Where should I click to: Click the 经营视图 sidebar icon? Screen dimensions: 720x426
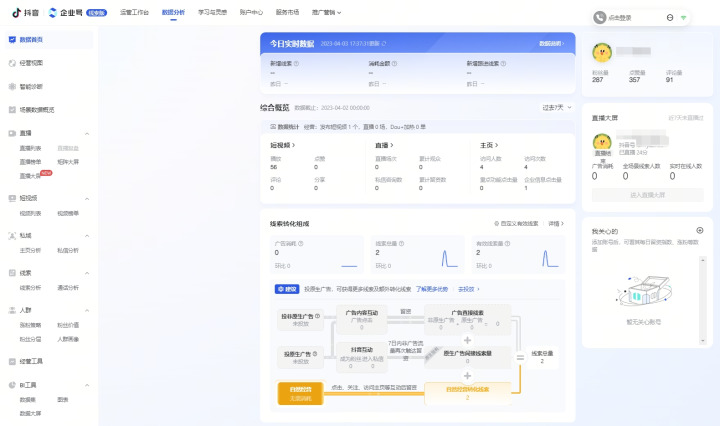pos(12,62)
